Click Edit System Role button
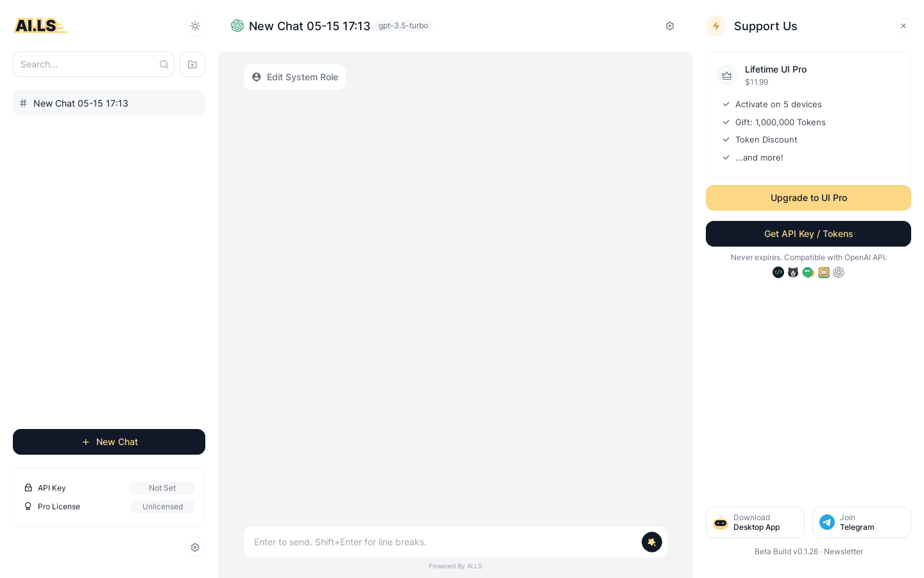The height and width of the screenshot is (578, 924). [x=295, y=77]
